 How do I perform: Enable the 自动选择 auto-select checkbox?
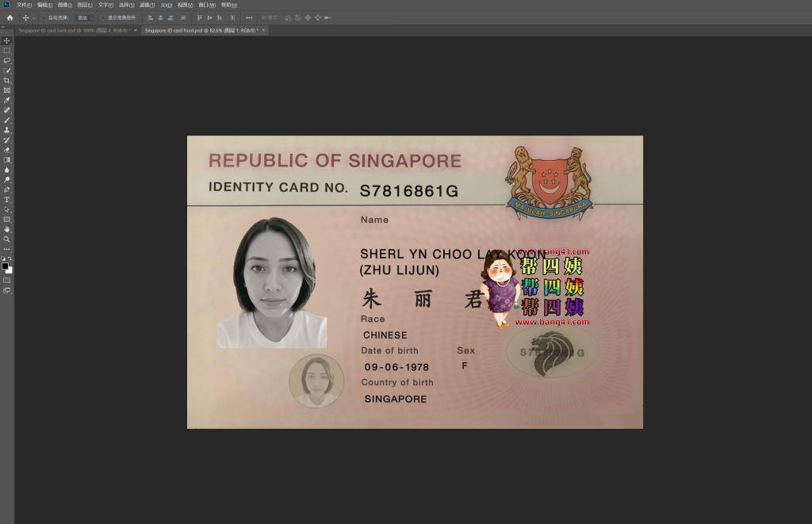(44, 17)
